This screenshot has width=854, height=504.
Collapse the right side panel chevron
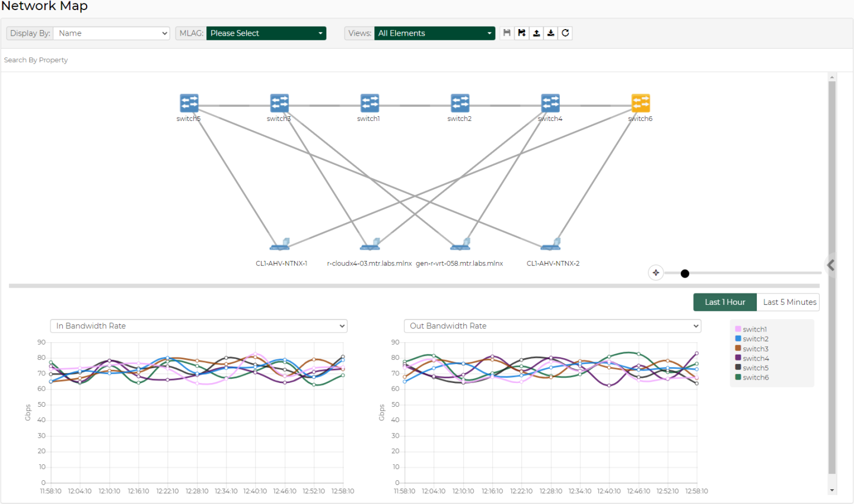pos(831,265)
